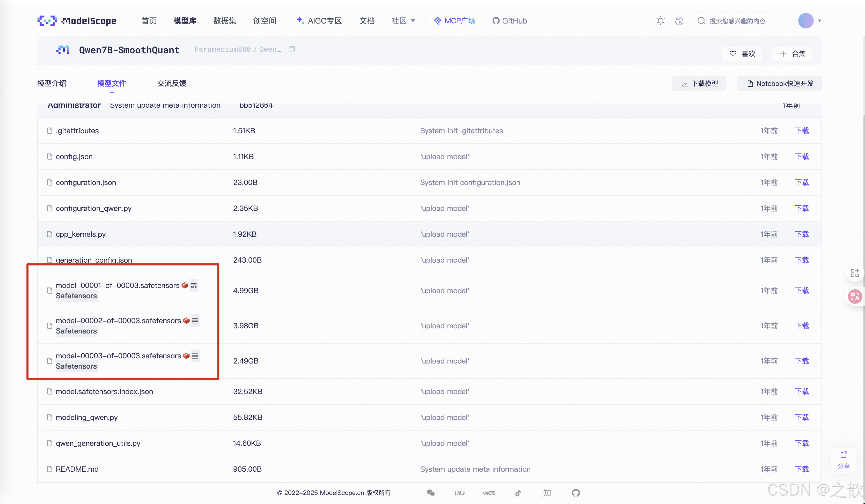The height and width of the screenshot is (504, 865).
Task: View tensor details icon for model-00001-of-00003
Action: point(194,285)
